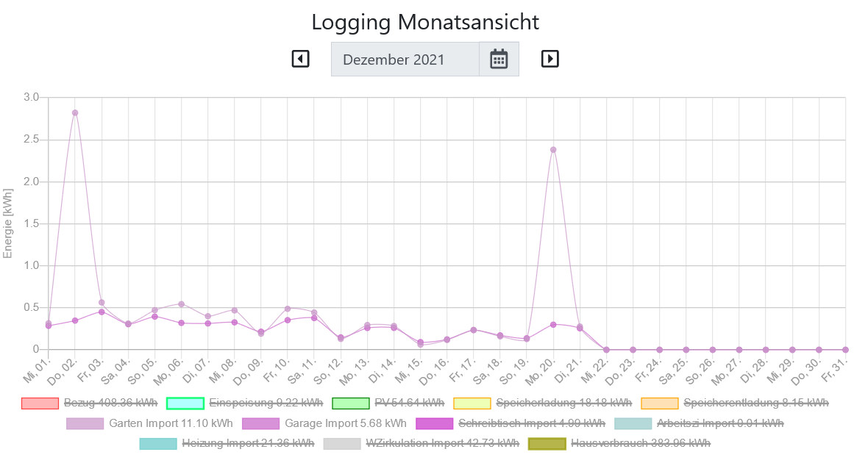
Task: Select the Garten peak point on Mo, 20.
Action: coord(553,150)
